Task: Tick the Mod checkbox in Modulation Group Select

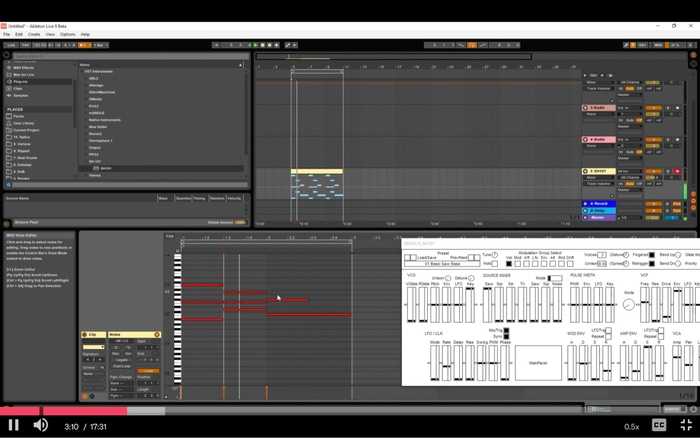Action: [x=517, y=264]
